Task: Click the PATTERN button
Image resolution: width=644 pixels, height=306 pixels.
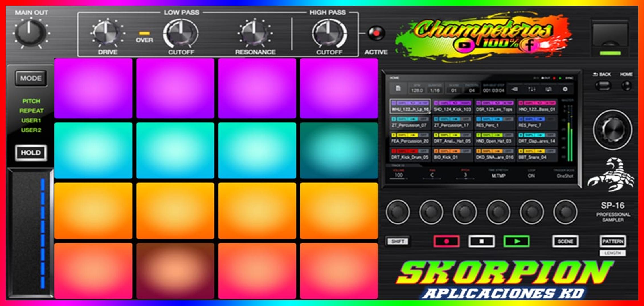Action: 613,241
